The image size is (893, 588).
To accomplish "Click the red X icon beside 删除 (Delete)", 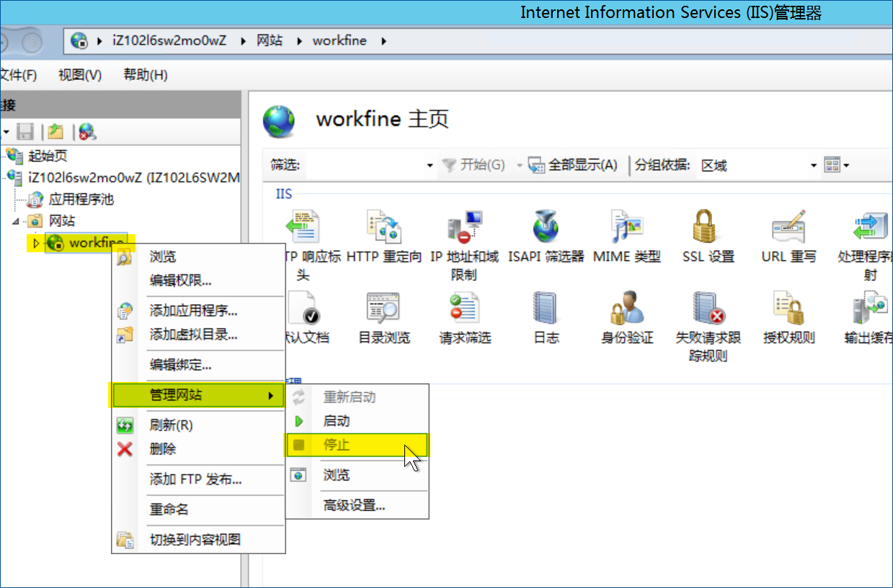I will (x=125, y=449).
